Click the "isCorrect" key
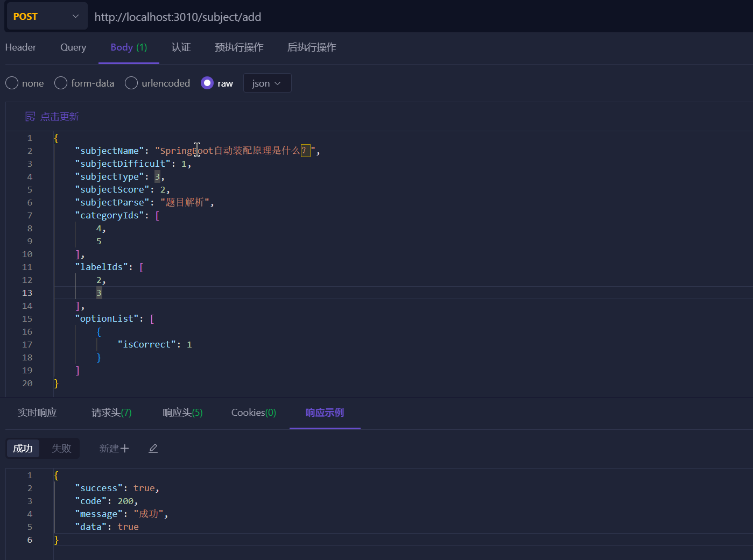 coord(146,344)
